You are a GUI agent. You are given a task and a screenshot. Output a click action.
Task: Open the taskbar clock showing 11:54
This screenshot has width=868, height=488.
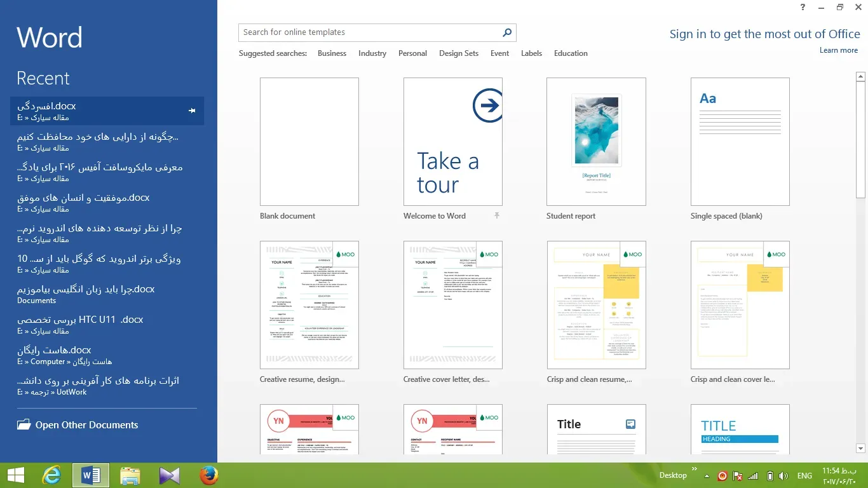tap(839, 475)
